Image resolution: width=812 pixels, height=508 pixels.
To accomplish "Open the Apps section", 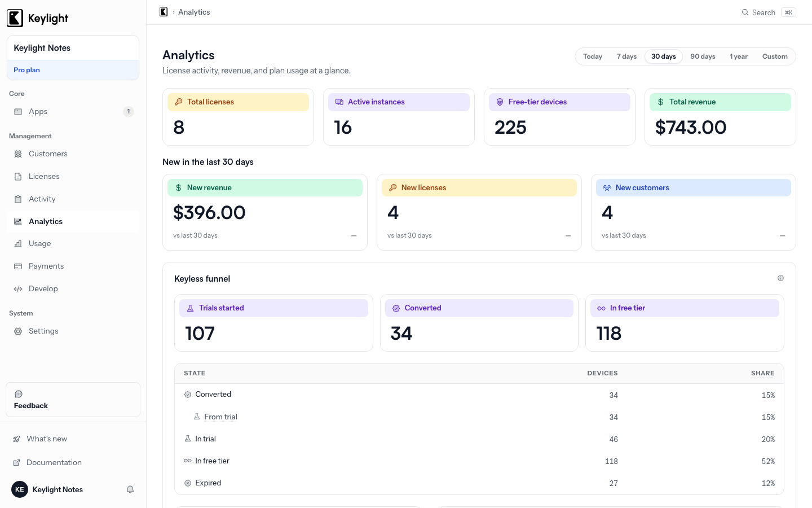I will (73, 112).
